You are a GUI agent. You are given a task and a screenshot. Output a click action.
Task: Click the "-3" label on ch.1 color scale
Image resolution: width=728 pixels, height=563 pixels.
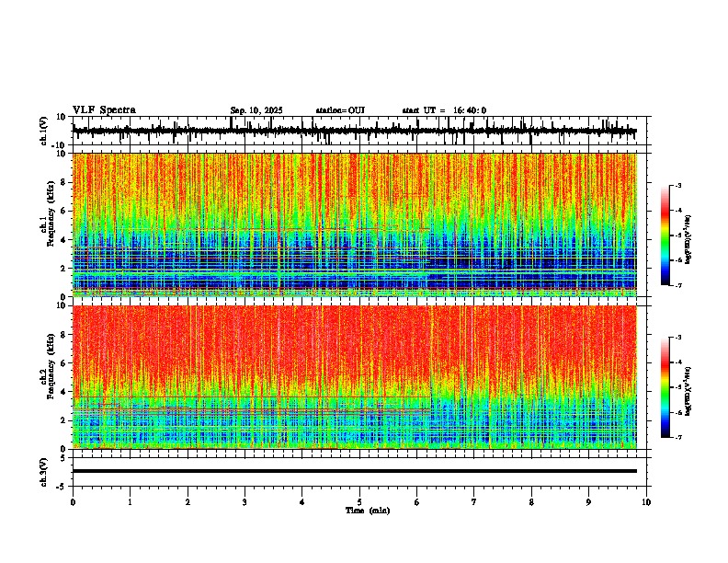(678, 185)
